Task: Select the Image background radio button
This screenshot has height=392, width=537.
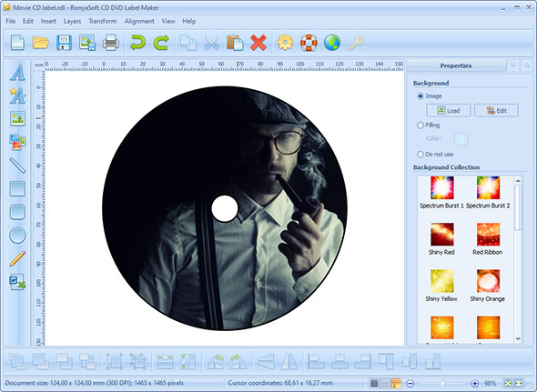Action: [x=420, y=96]
